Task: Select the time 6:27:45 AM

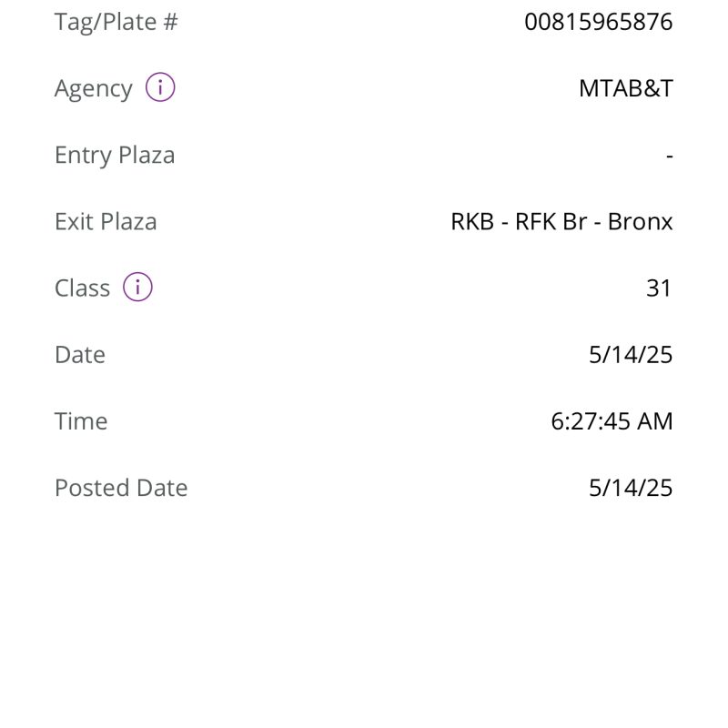Action: 612,421
